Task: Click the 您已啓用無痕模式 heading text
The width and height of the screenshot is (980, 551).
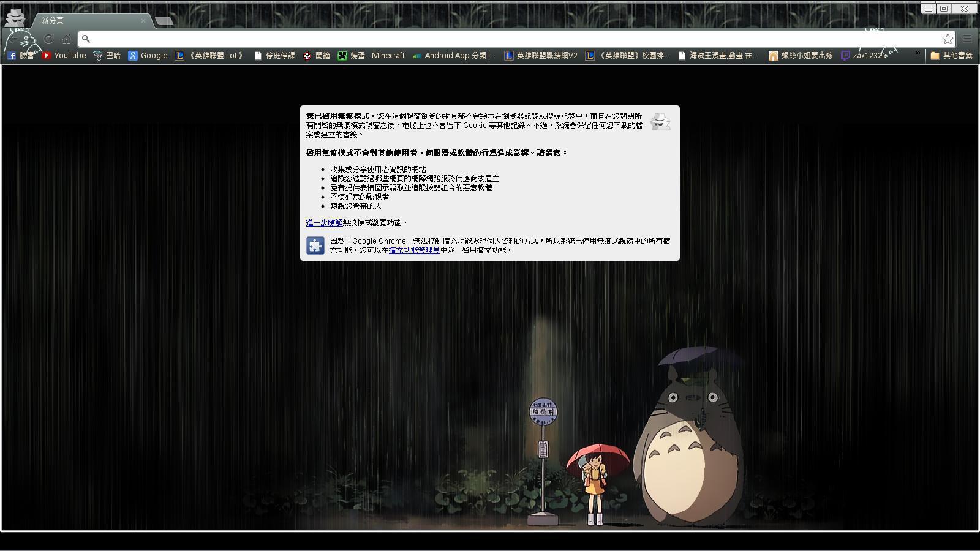Action: pos(337,116)
